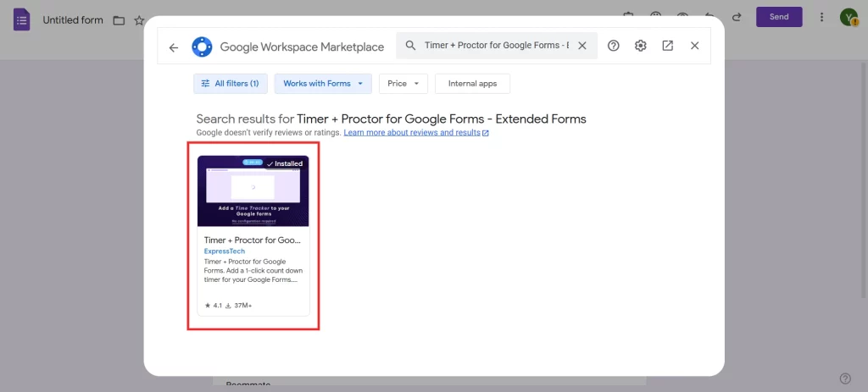Viewport: 868px width, 392px height.
Task: Open the All filters (1) chip
Action: [x=231, y=83]
